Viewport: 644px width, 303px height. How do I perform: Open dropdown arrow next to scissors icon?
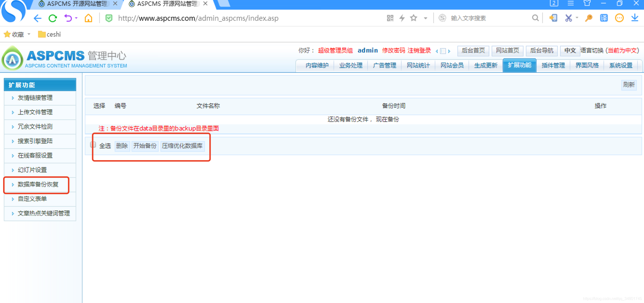[x=577, y=18]
